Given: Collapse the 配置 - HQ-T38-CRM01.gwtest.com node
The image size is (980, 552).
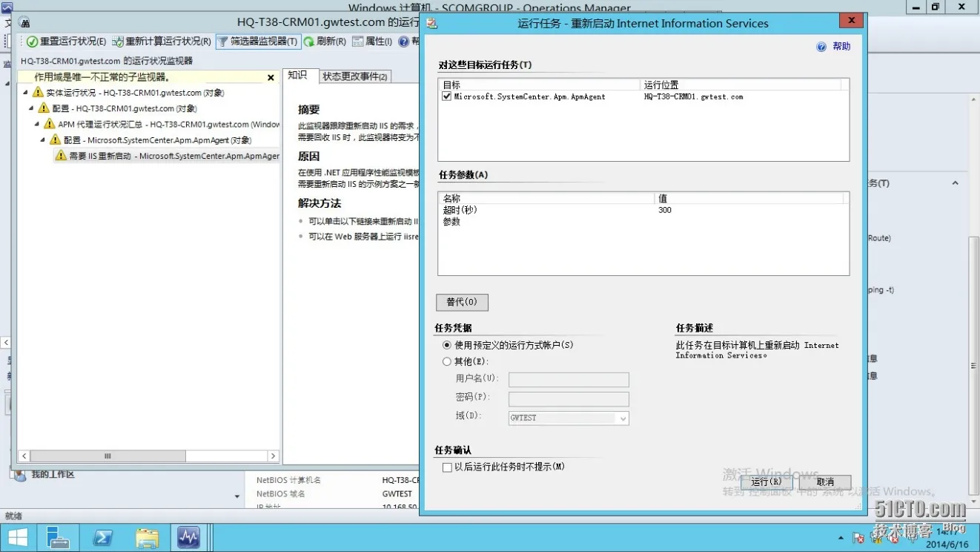Looking at the screenshot, I should coord(32,108).
